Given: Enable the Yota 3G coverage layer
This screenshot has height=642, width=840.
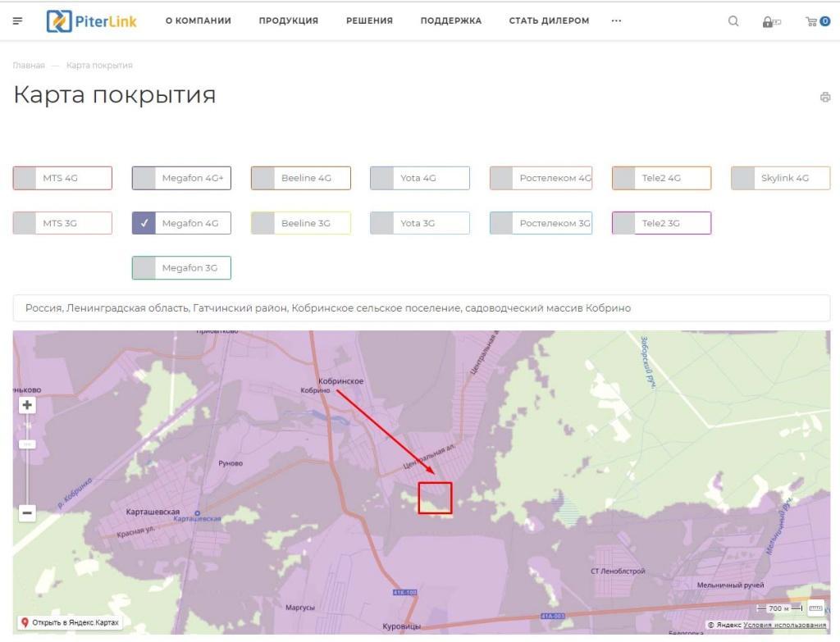Looking at the screenshot, I should [x=420, y=223].
